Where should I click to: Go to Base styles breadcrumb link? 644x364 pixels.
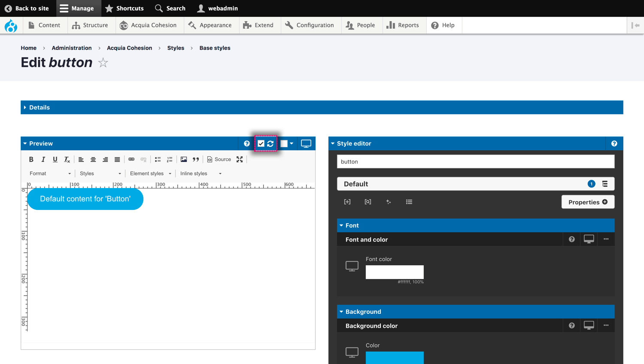click(x=215, y=48)
